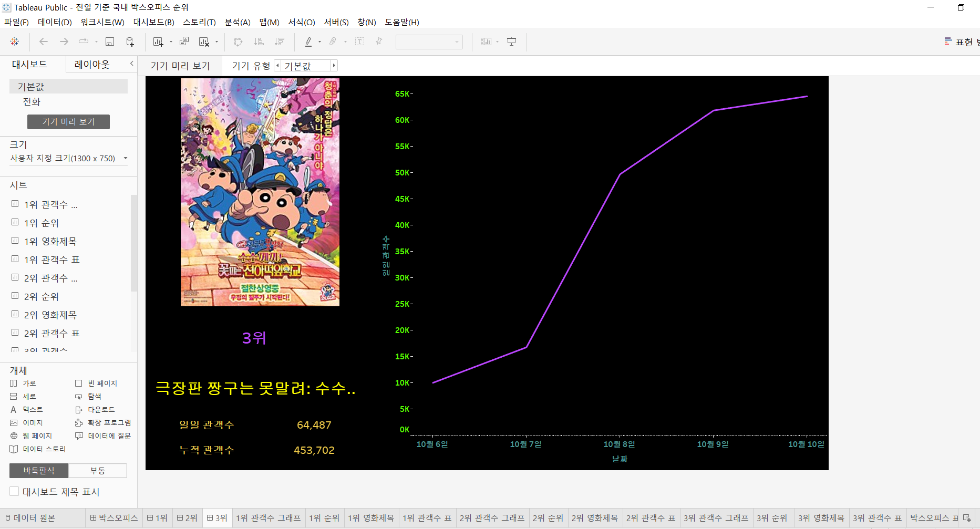Open the 1위 관객수 그래프 sheet tab
The image size is (980, 529).
click(268, 518)
